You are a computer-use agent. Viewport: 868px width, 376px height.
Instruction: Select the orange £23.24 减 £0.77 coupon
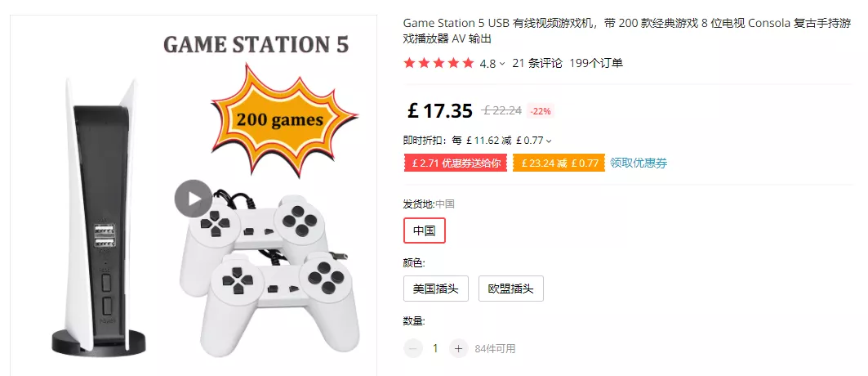(x=559, y=163)
